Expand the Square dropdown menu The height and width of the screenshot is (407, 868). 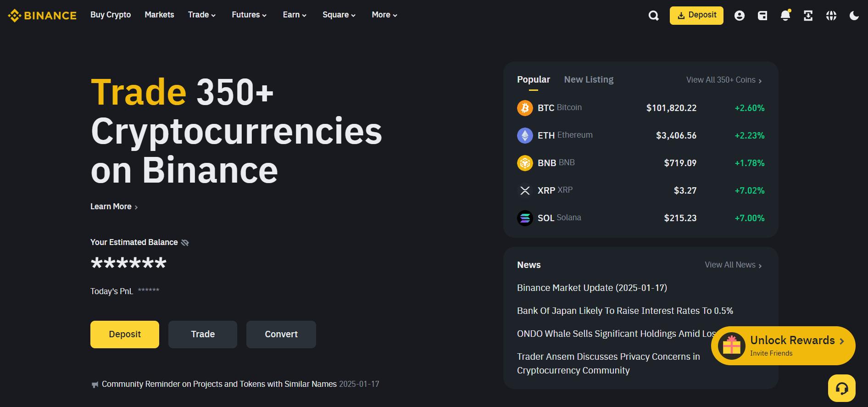coord(339,15)
